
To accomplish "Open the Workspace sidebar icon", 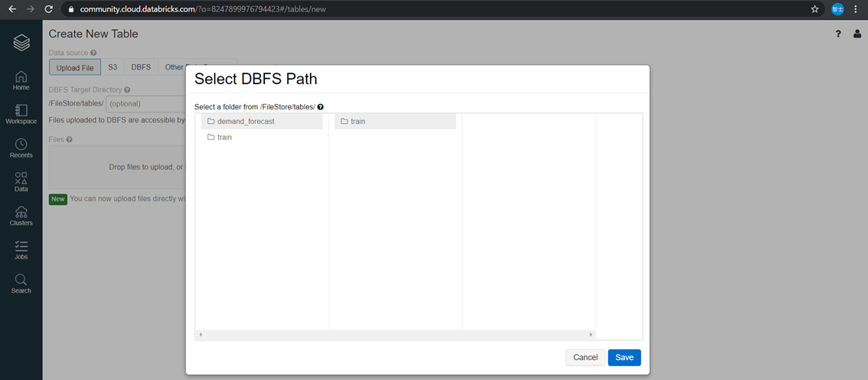I will pyautogui.click(x=21, y=114).
